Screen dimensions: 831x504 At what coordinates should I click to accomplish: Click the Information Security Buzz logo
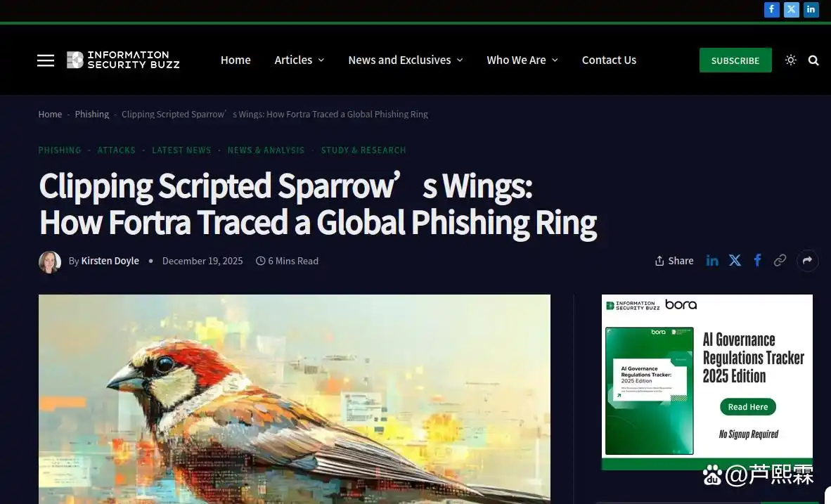point(123,60)
